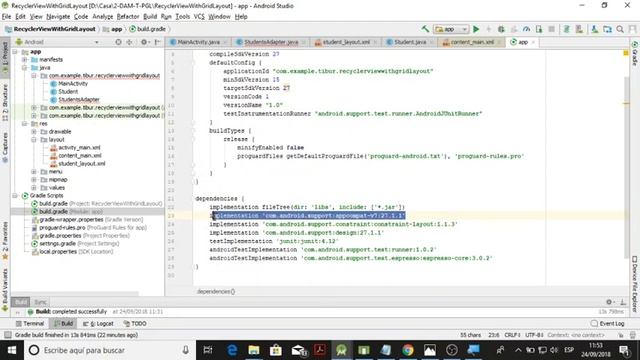Collapse the res folder node
Image resolution: width=640 pixels, height=360 pixels.
coord(24,124)
